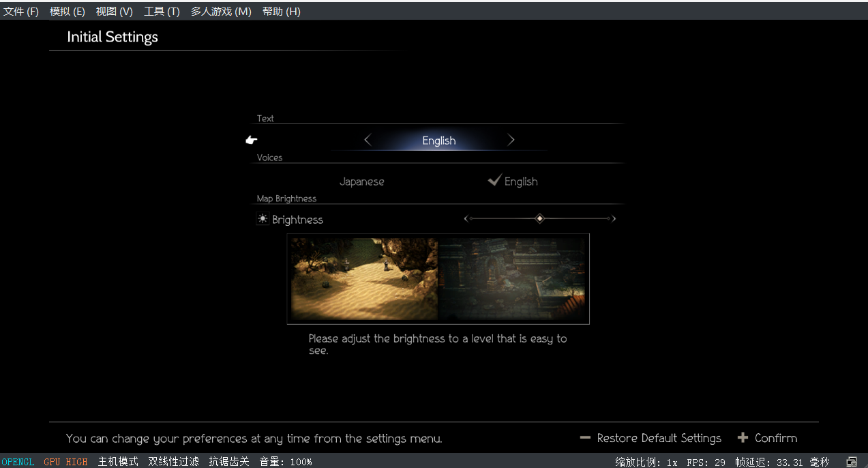Toggle the OPENGL graphics API indicator
The width and height of the screenshot is (868, 468).
18,462
